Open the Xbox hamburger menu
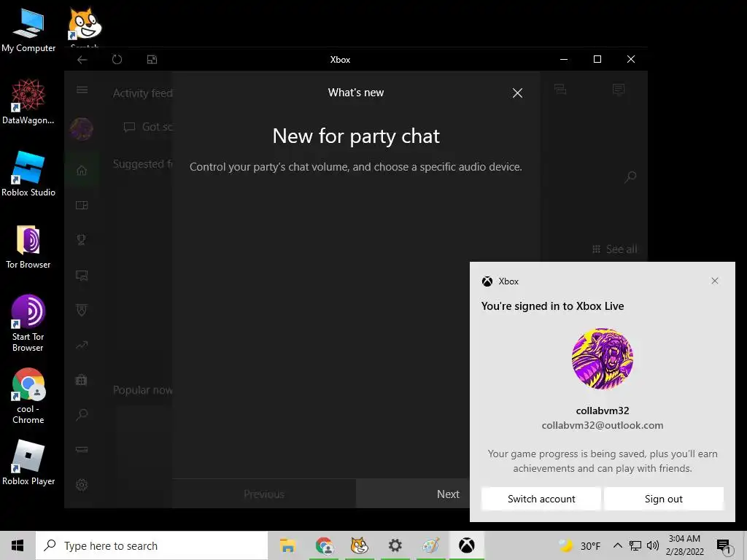747x560 pixels. (82, 90)
